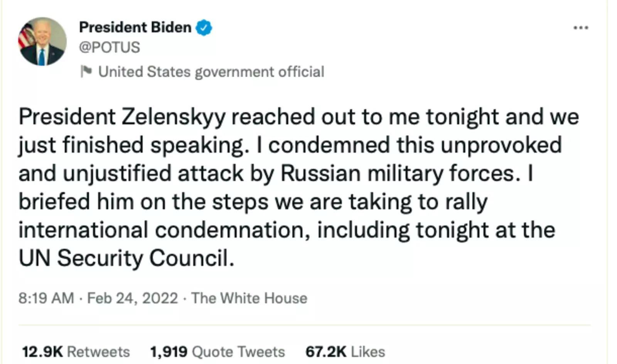Click the words international condemnation

164,230
